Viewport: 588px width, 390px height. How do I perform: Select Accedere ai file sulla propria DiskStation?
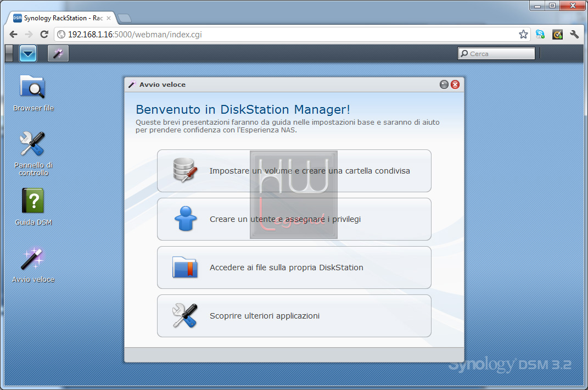click(294, 268)
